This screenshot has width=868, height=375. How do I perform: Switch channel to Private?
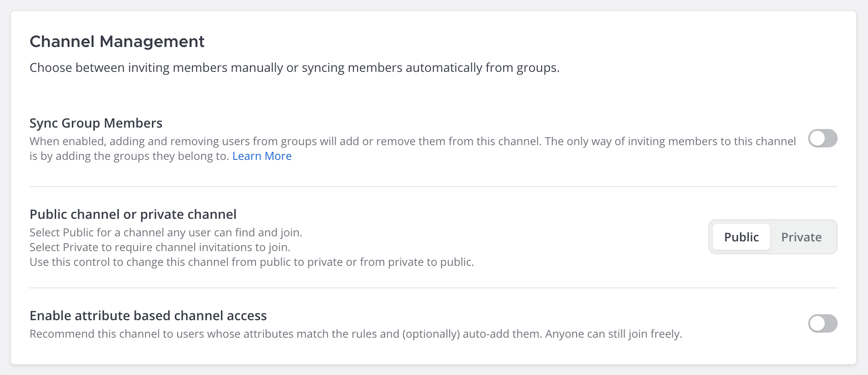[x=801, y=237]
